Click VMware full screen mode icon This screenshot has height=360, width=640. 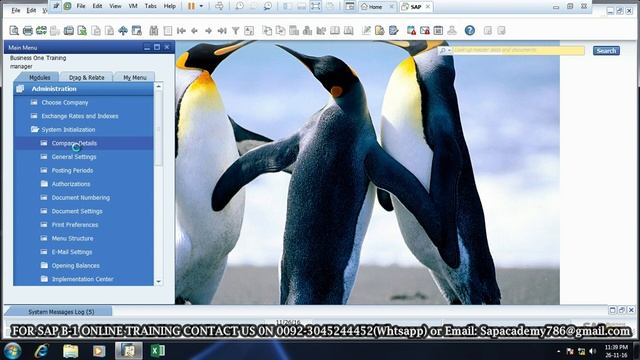tap(315, 6)
